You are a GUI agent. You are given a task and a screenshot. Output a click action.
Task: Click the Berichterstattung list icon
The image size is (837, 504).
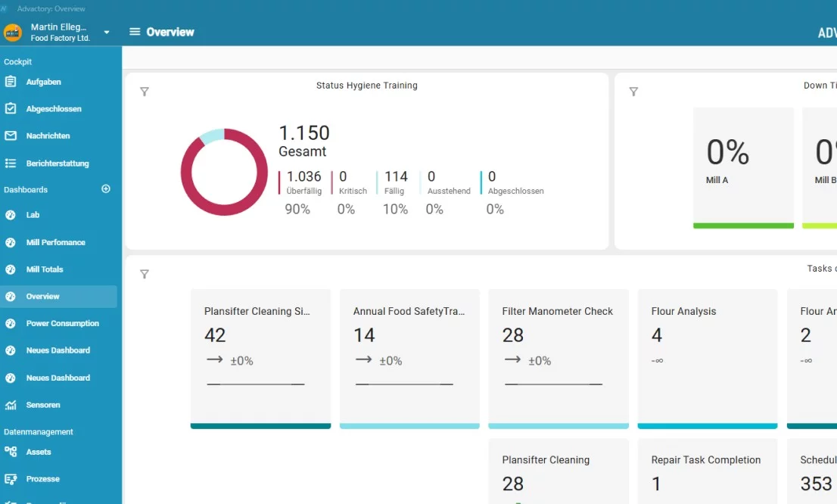[x=10, y=163]
